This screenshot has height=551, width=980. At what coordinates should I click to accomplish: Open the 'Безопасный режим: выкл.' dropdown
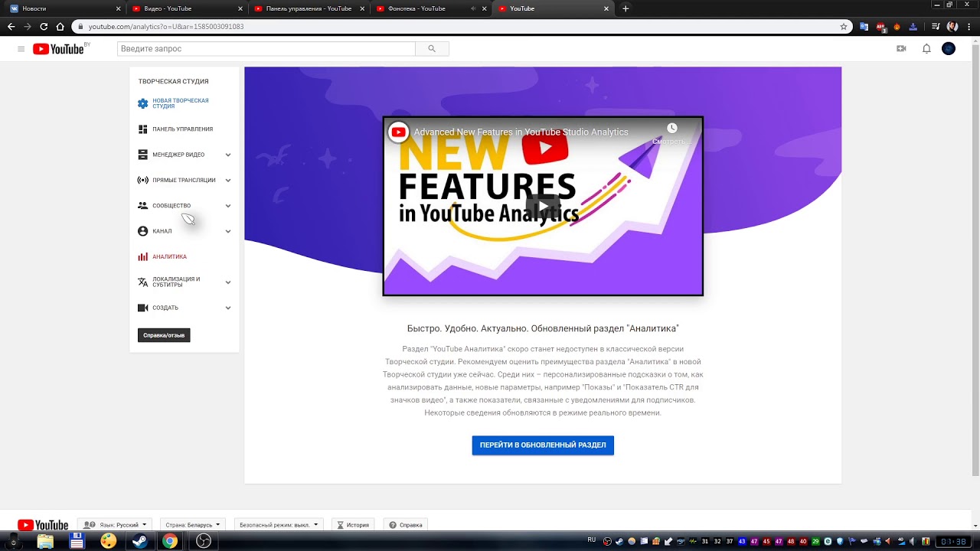[279, 525]
